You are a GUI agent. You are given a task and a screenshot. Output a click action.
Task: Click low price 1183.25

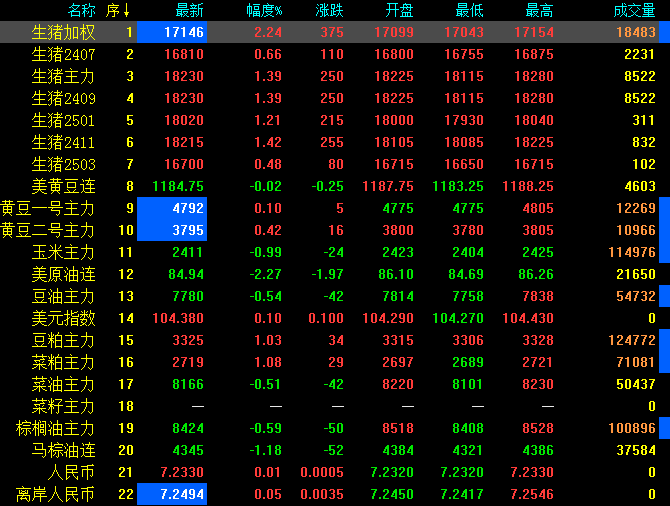458,186
